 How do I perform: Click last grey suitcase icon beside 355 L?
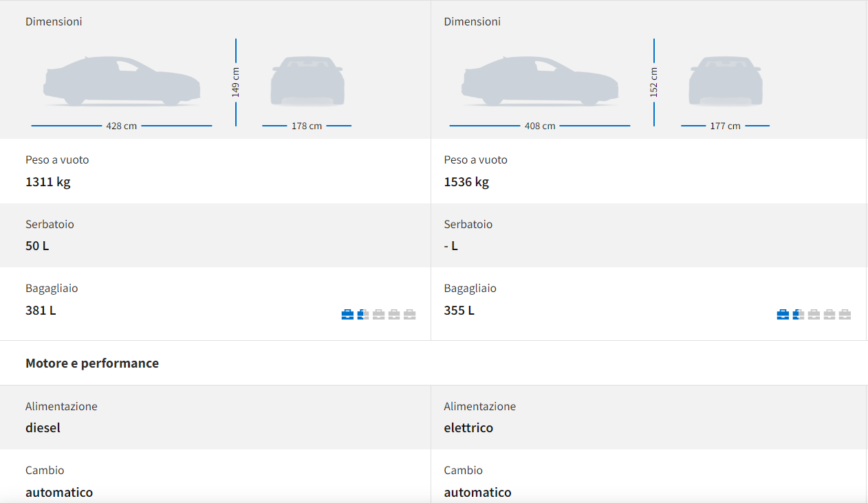point(845,315)
